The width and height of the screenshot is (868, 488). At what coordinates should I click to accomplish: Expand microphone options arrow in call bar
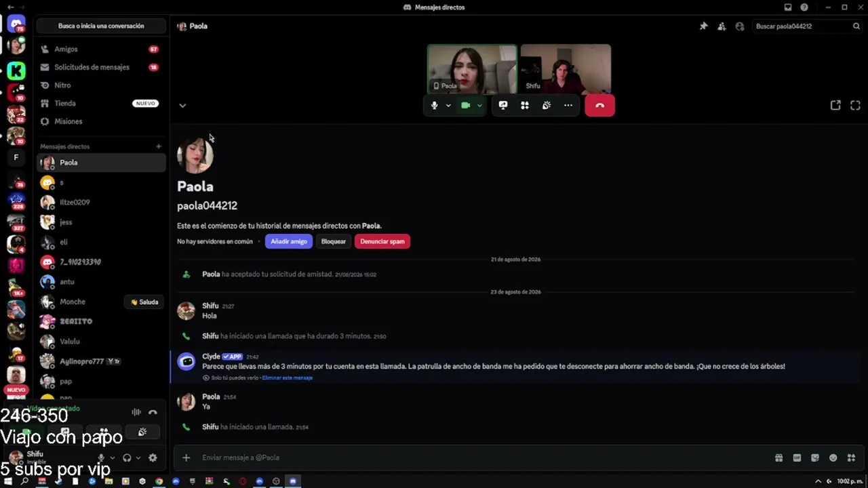448,105
